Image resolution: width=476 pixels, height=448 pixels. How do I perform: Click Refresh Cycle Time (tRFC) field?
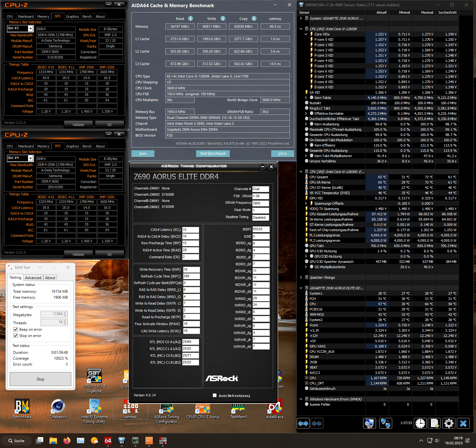[191, 276]
